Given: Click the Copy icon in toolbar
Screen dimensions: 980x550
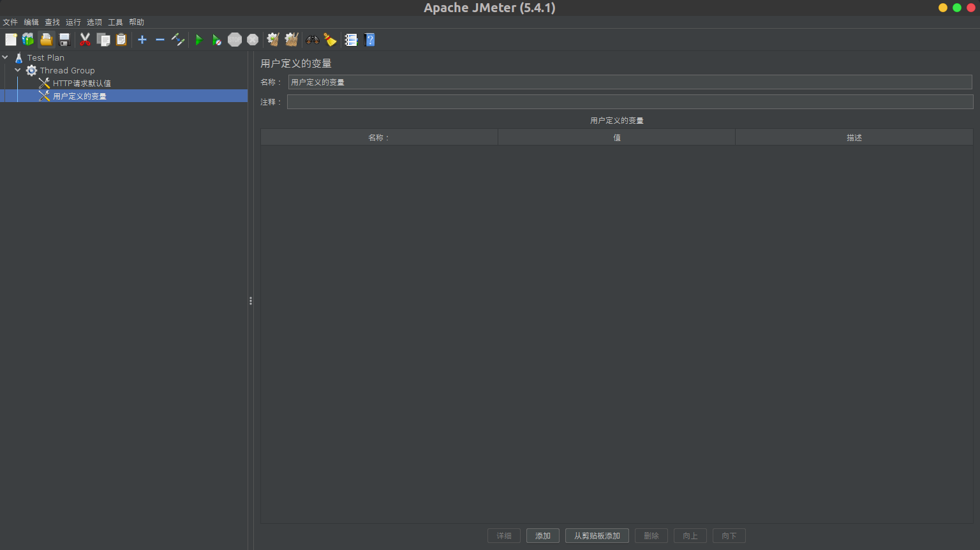Looking at the screenshot, I should click(x=103, y=40).
